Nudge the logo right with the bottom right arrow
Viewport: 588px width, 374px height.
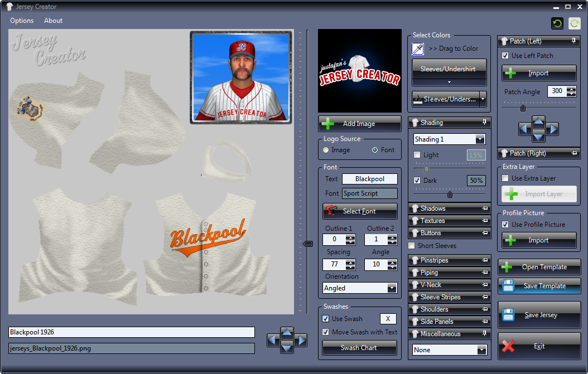pyautogui.click(x=301, y=340)
